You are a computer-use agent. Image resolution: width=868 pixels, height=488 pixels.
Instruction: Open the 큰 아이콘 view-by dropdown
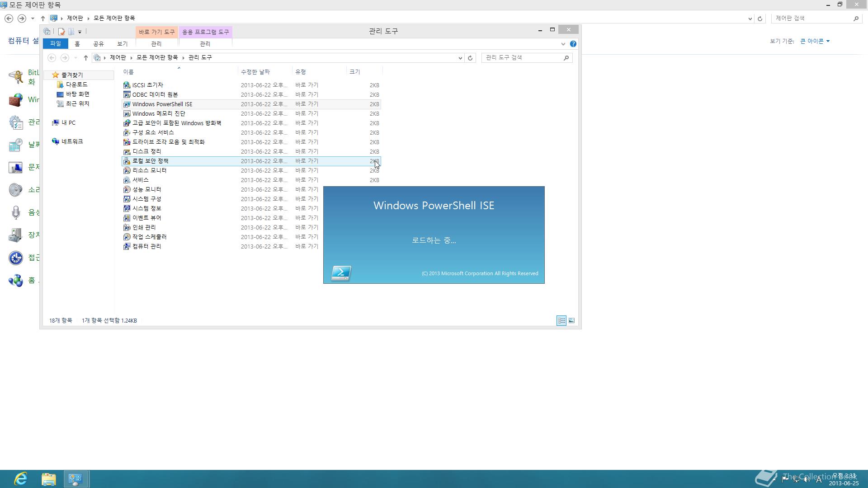pyautogui.click(x=815, y=41)
